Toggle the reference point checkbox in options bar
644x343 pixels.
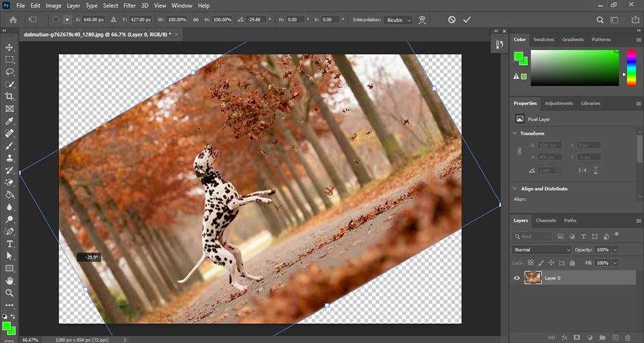[x=56, y=20]
